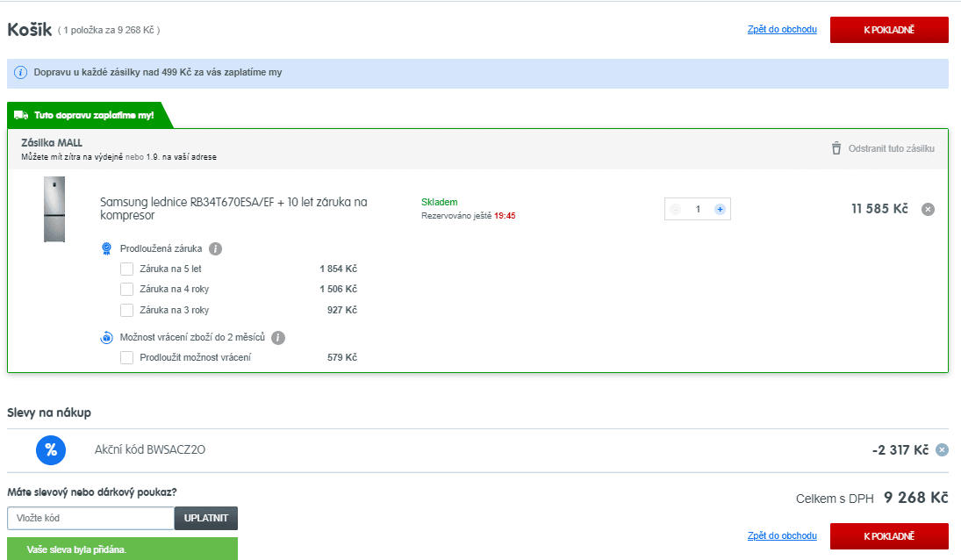Click Odstranit tuto zásilku text
Viewport: 961px width, 560px height.
[x=891, y=148]
